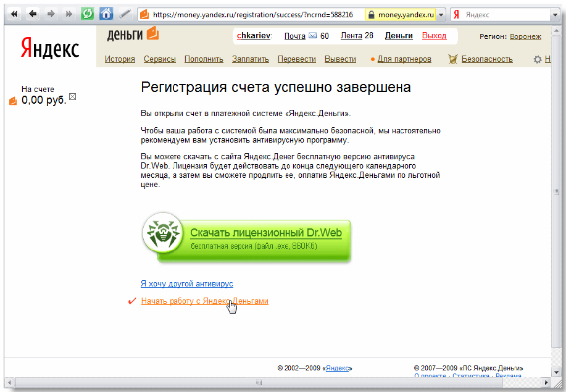Click the Я хочу другой антивирус link
Screen dimensions: 566x392
pos(187,284)
